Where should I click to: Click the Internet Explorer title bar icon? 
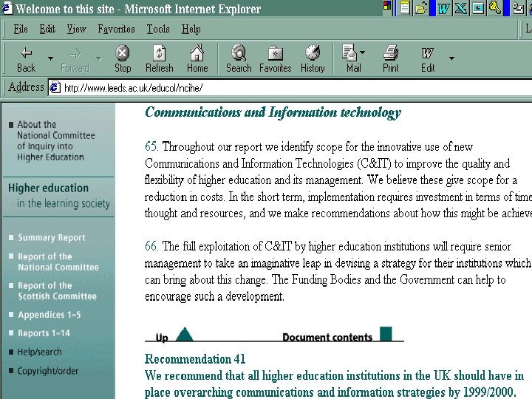7,8
